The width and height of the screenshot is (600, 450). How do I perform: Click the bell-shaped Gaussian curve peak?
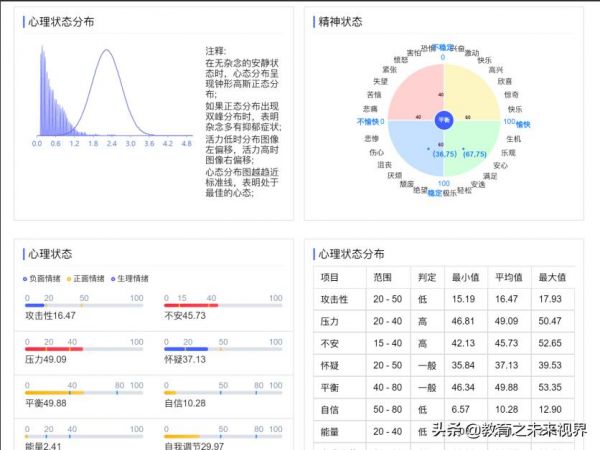coord(107,50)
